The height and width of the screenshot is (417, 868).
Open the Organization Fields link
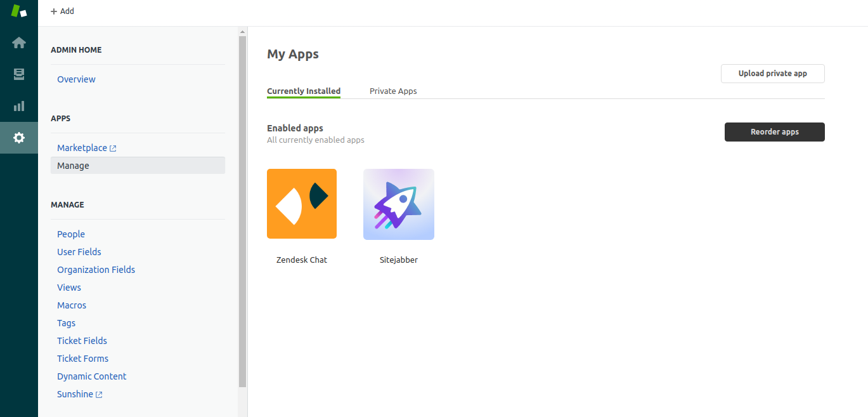click(x=96, y=270)
